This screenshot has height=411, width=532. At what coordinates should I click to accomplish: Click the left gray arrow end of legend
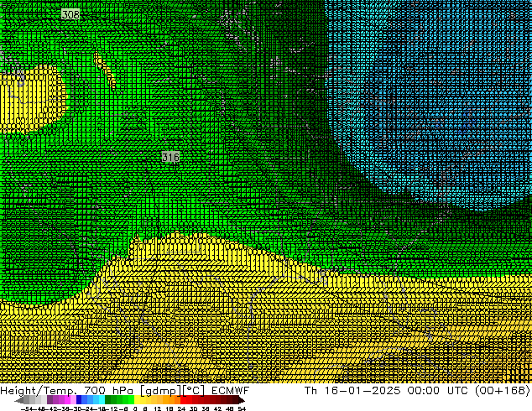pyautogui.click(x=18, y=401)
